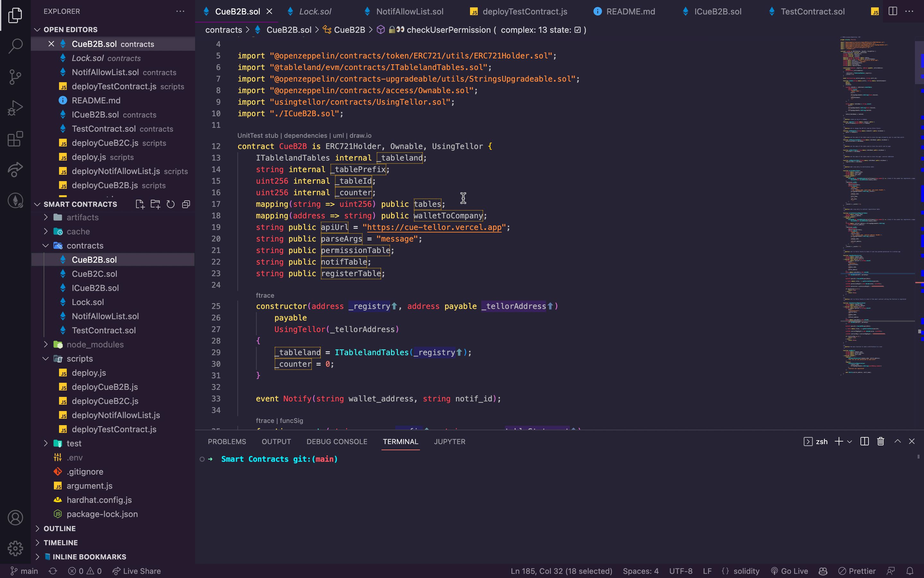Close the terminal panel

click(x=912, y=442)
